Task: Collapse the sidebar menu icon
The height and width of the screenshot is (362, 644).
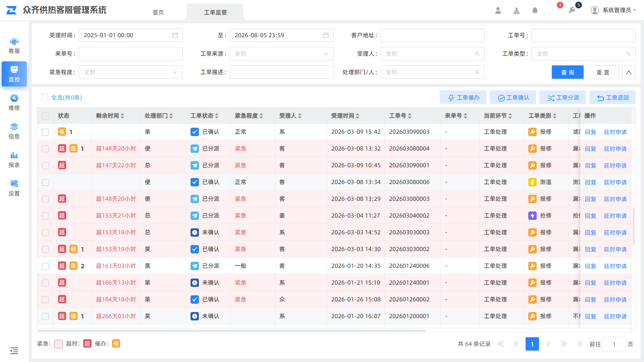Action: pyautogui.click(x=14, y=351)
